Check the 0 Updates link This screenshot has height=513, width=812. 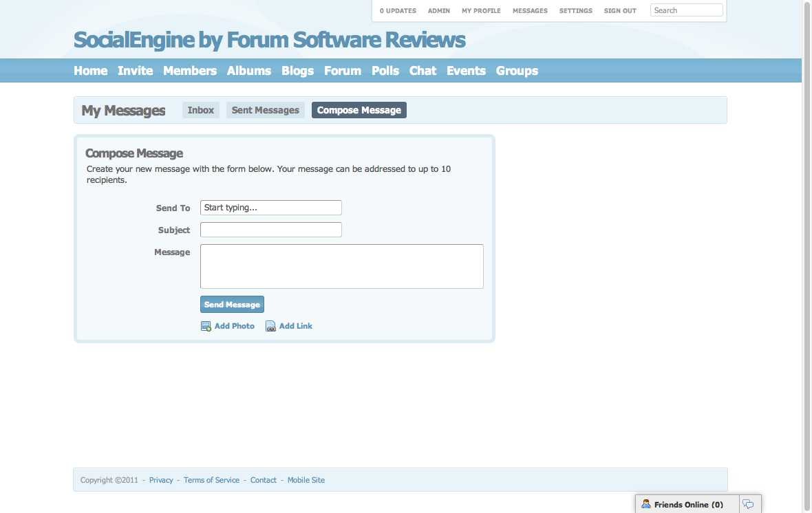point(398,11)
